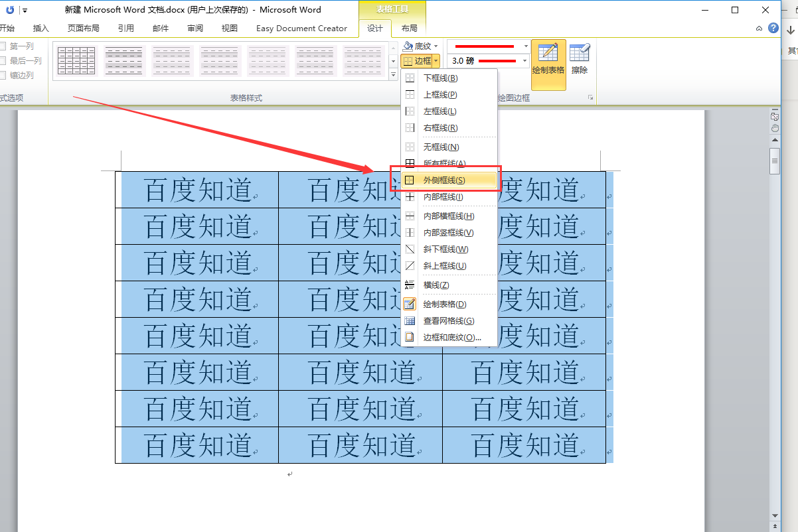Minimize the ribbon with the caret icon
Image resolution: width=798 pixels, height=532 pixels.
759,29
